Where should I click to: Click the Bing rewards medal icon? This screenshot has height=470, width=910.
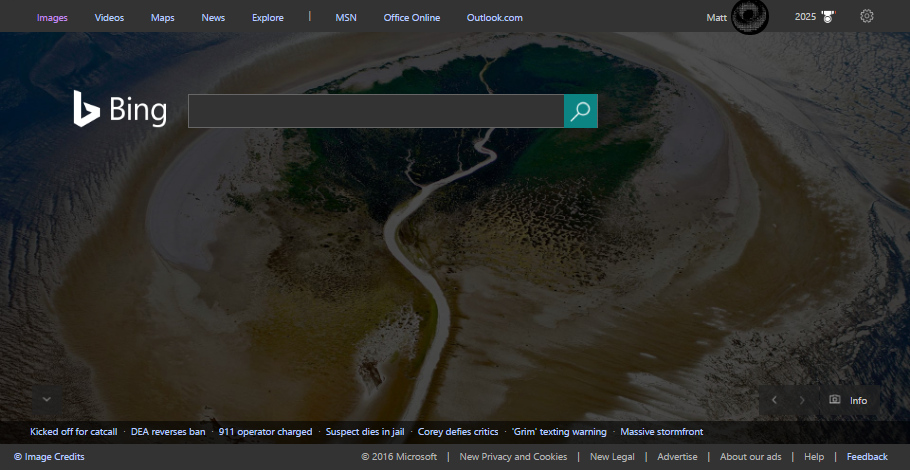pos(828,17)
